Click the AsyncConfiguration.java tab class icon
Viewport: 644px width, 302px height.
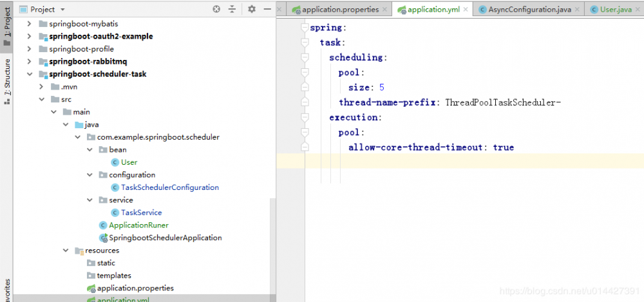click(x=483, y=10)
